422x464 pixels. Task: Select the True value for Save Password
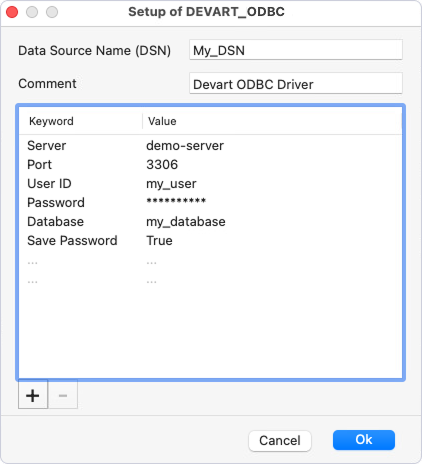pyautogui.click(x=159, y=241)
